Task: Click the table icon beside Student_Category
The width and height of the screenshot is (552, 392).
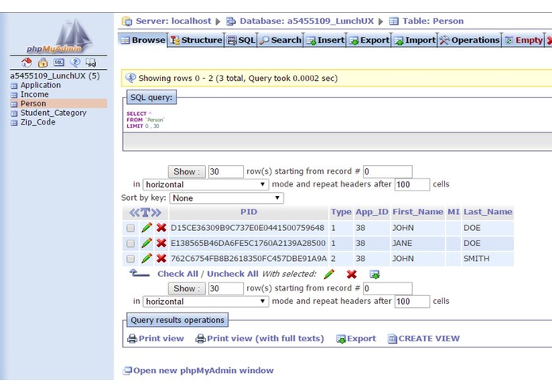Action: (x=14, y=113)
